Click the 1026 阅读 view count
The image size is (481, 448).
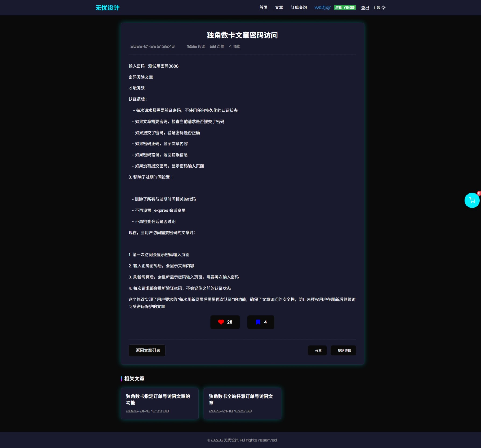point(196,47)
